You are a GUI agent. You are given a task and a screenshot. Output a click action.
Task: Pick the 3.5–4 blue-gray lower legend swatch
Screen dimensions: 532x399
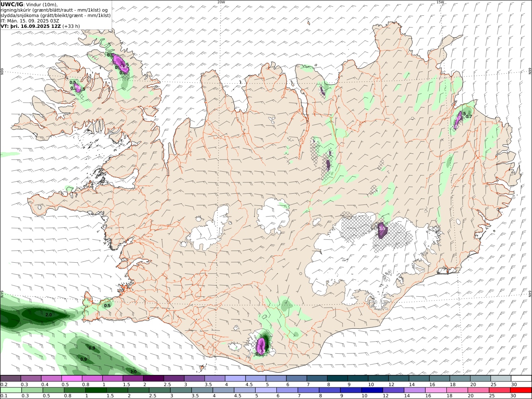tap(202, 390)
